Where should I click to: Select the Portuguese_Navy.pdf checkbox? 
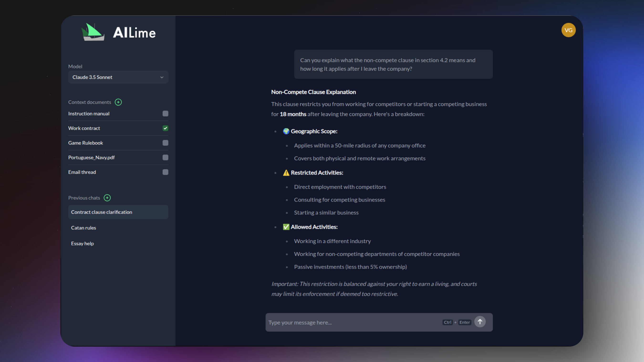click(165, 157)
